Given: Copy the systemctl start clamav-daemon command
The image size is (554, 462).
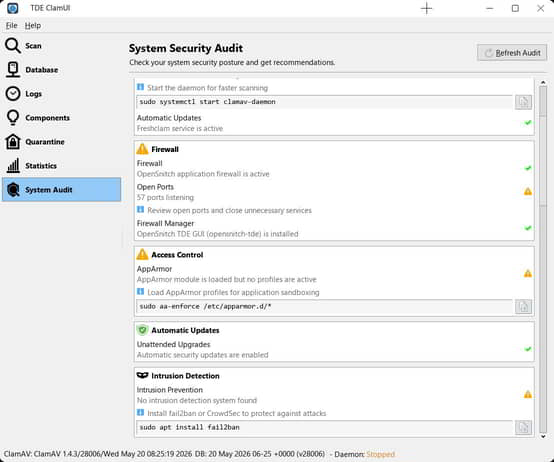Looking at the screenshot, I should coord(523,102).
